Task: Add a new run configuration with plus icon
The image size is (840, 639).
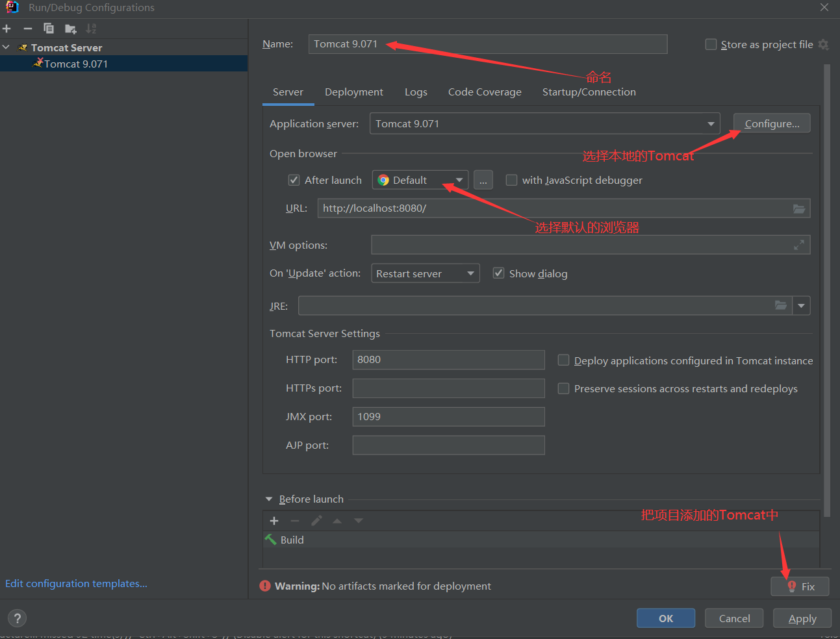Action: coord(6,29)
